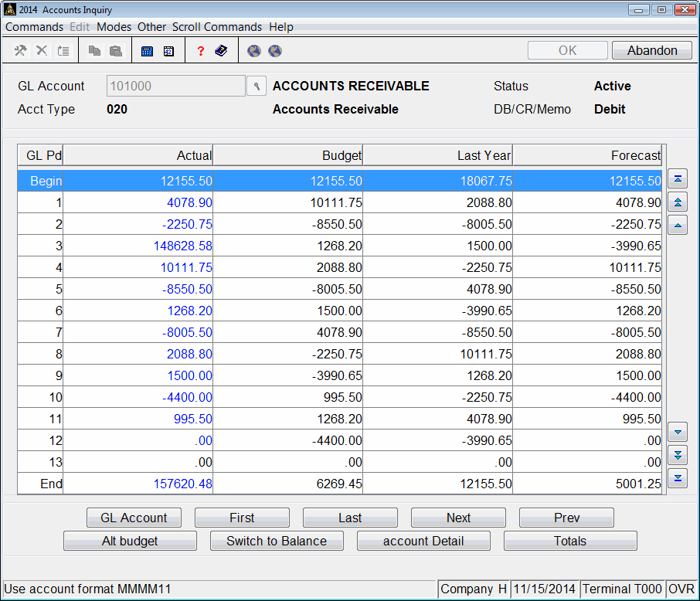The width and height of the screenshot is (700, 601).
Task: Click Company H in status bar
Action: pyautogui.click(x=474, y=589)
